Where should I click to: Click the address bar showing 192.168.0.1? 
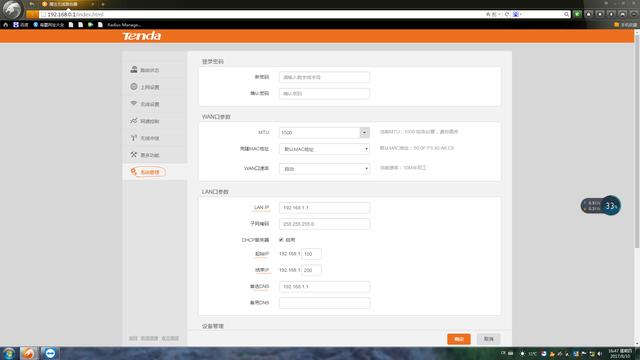point(261,14)
